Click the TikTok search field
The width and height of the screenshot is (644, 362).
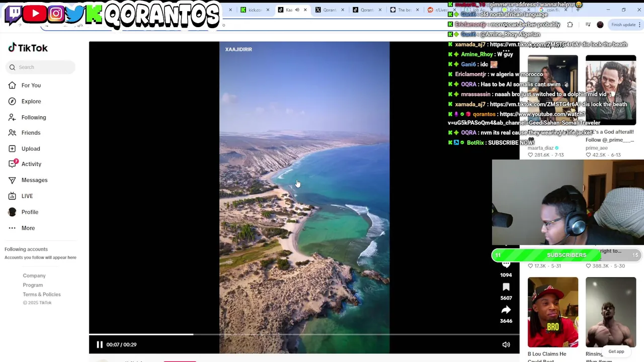point(40,67)
